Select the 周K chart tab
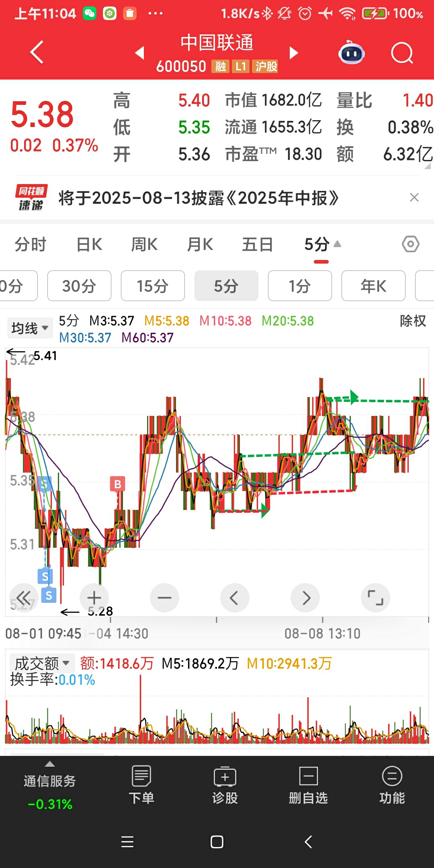Image resolution: width=434 pixels, height=868 pixels. click(x=144, y=244)
